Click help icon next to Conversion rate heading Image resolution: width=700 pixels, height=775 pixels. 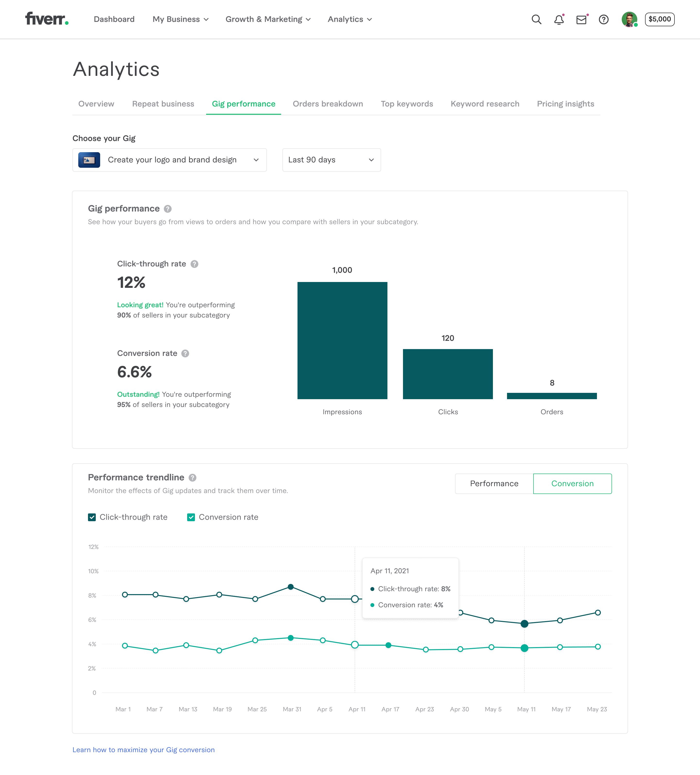click(185, 354)
